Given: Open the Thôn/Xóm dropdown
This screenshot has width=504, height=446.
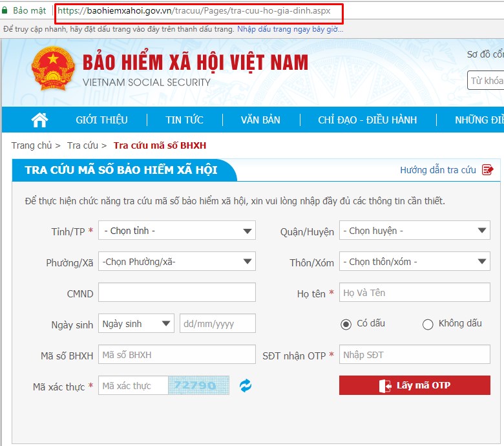Looking at the screenshot, I should click(415, 261).
